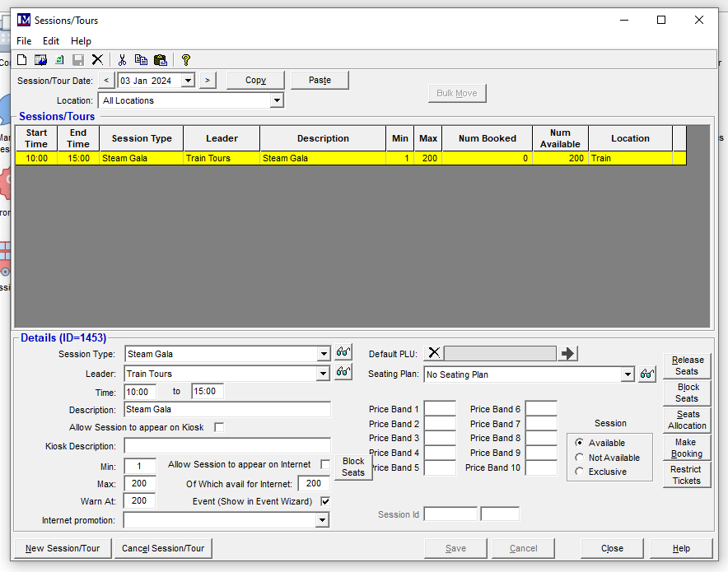Enable Allow Session to appear on Kiosk
728x572 pixels.
(219, 428)
